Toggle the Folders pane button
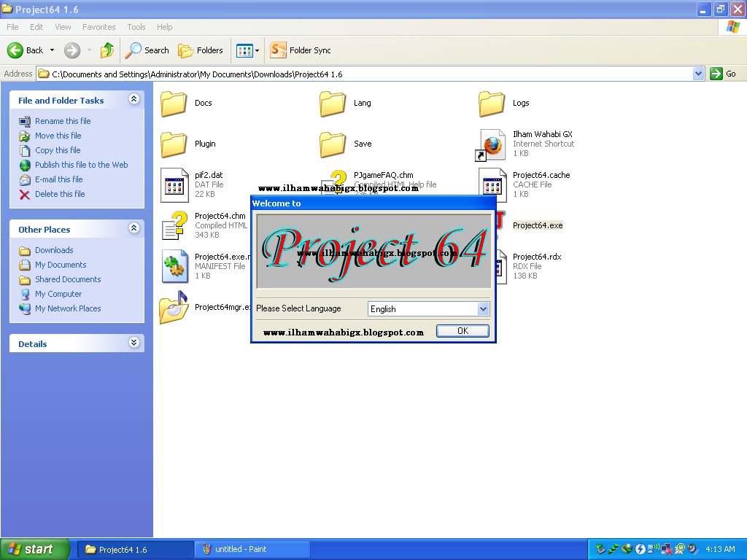The image size is (747, 560). [200, 50]
